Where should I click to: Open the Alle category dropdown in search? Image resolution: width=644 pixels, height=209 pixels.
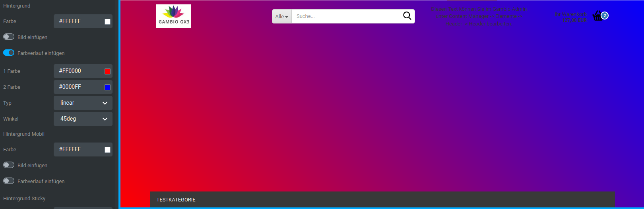[282, 17]
